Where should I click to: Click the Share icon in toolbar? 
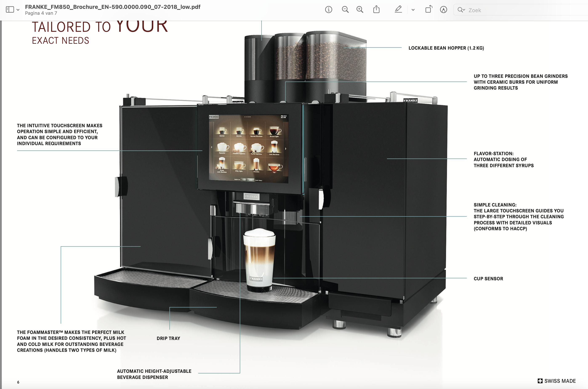pyautogui.click(x=376, y=9)
